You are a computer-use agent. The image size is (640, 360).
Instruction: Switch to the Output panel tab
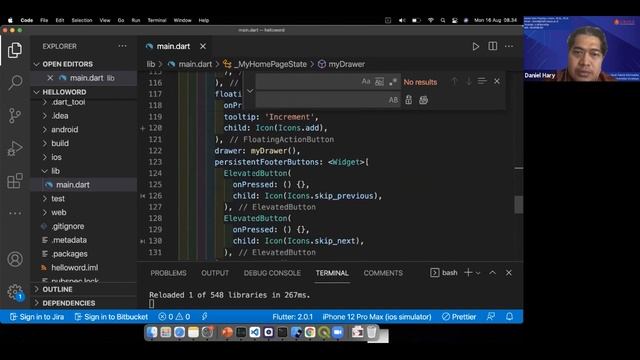point(215,273)
